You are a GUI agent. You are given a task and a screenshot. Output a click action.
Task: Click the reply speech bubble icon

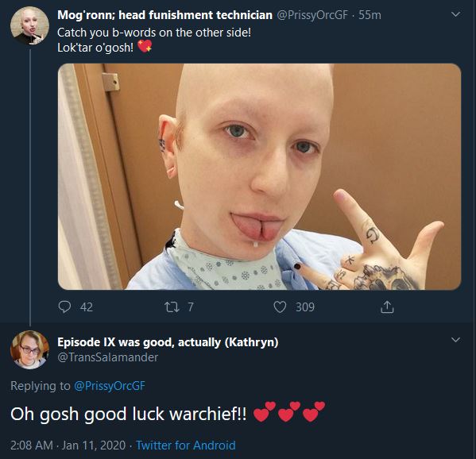pyautogui.click(x=64, y=307)
